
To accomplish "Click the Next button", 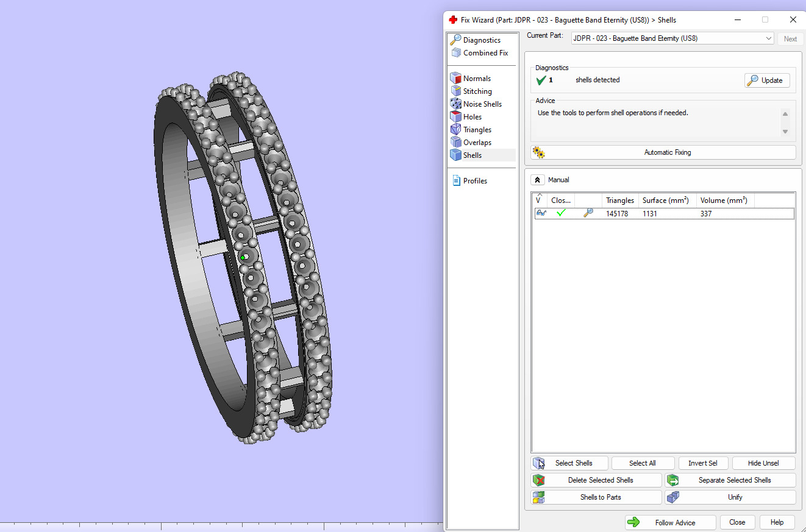I will click(790, 38).
